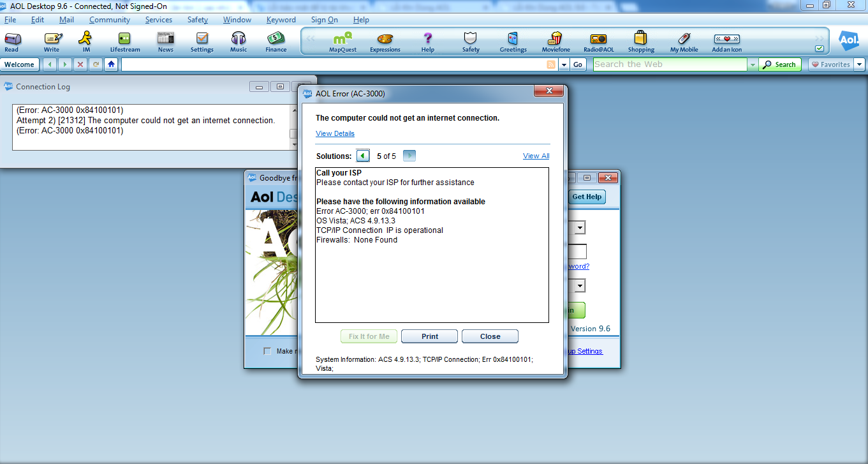Click the Connection Log scrollbar up arrow
This screenshot has width=868, height=464.
click(x=295, y=110)
